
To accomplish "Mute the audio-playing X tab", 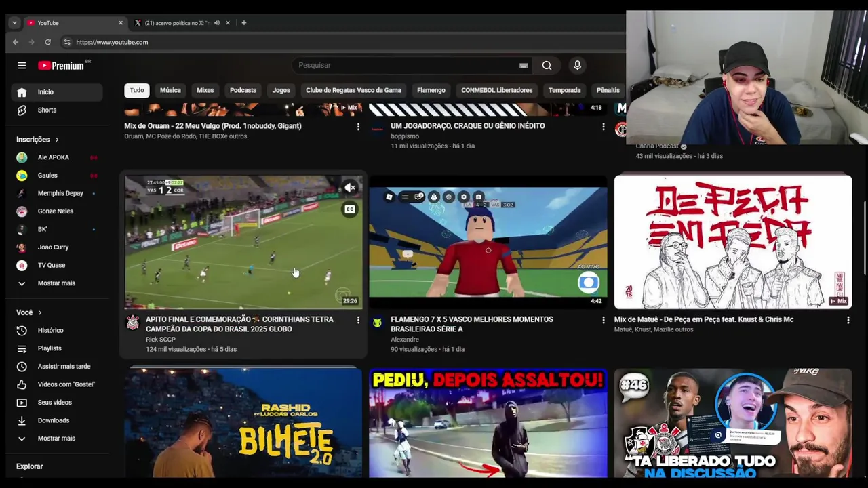I will point(217,23).
